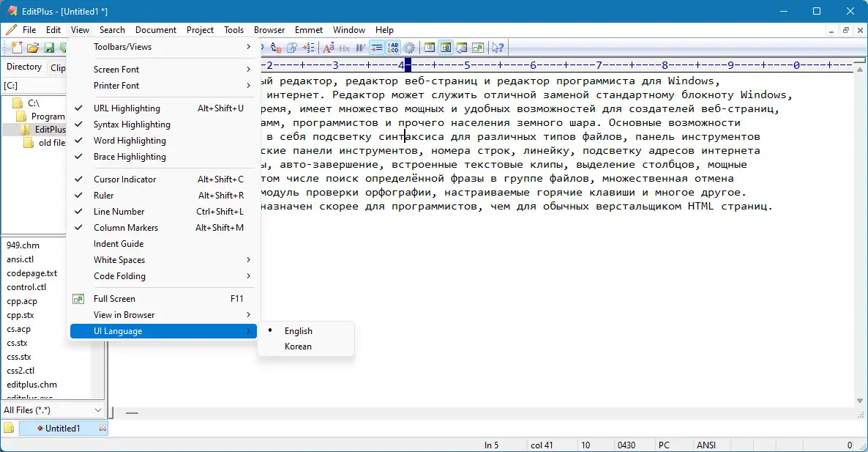Click the Replace (A-to-B) toolbar icon

pyautogui.click(x=276, y=48)
